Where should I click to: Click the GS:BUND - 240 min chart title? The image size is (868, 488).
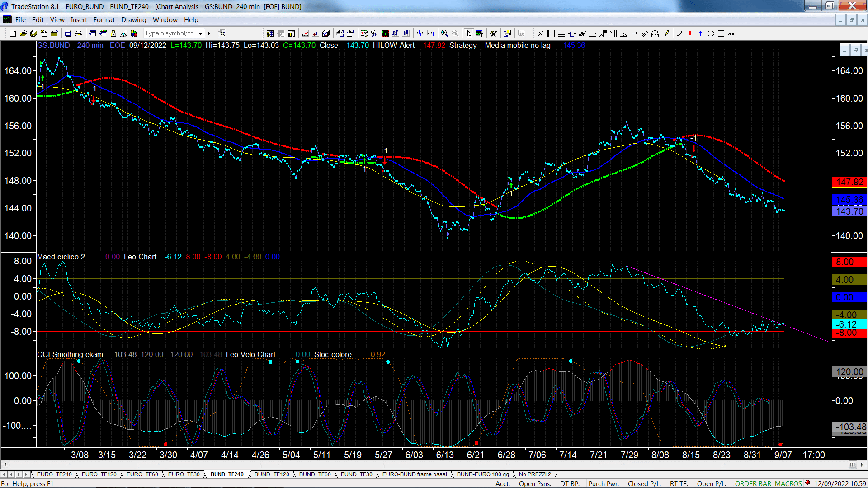click(x=70, y=45)
